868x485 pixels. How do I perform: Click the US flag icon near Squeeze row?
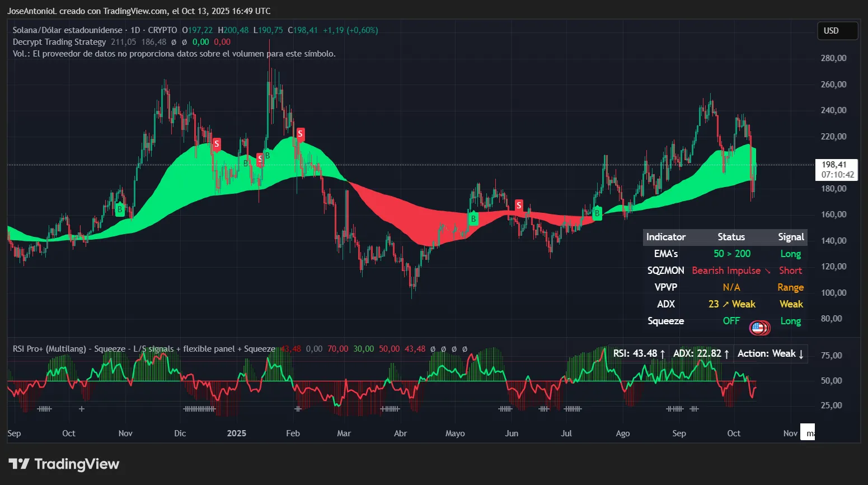[x=759, y=327]
